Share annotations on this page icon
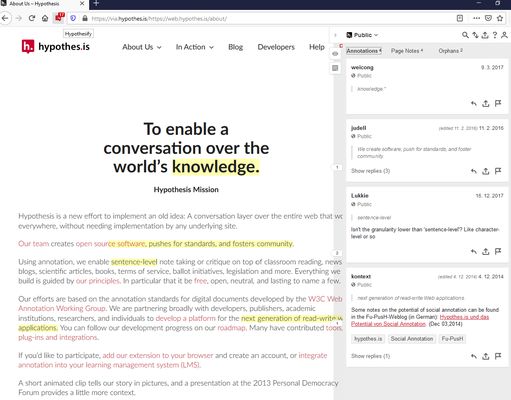Viewport: 511px width, 400px height. [x=485, y=35]
